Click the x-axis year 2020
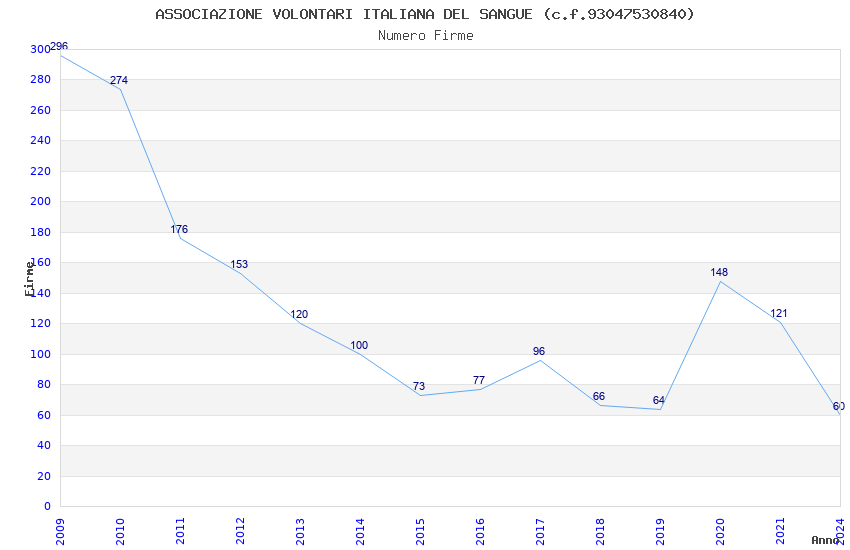 [720, 531]
